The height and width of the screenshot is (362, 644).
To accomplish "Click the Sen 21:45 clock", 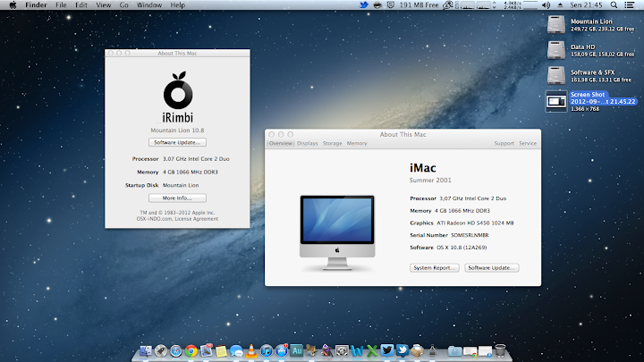I will coord(586,5).
